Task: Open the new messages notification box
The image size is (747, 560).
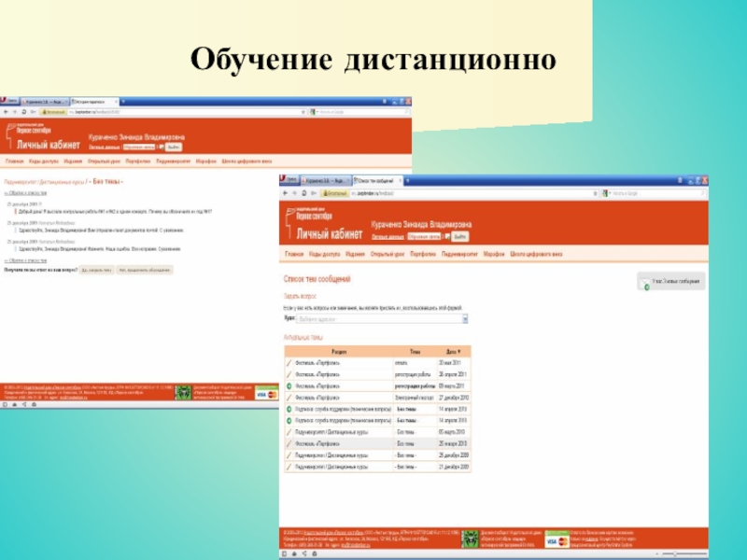Action: 670,282
